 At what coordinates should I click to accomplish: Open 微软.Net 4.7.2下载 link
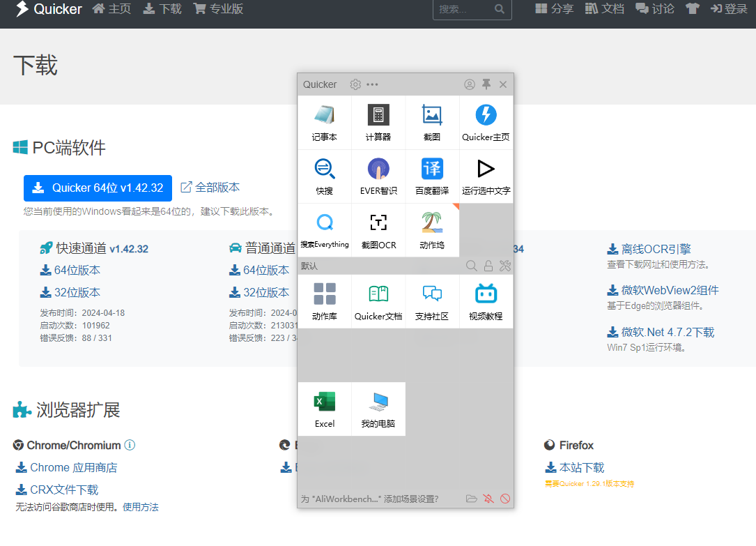661,332
